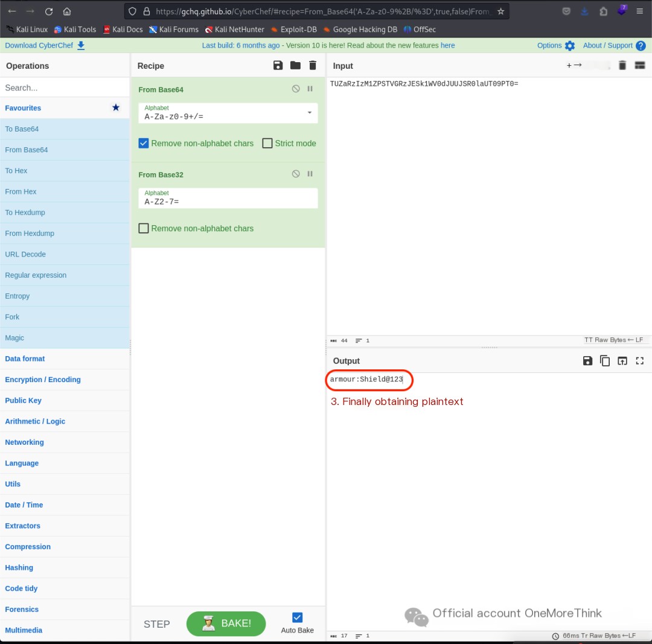The width and height of the screenshot is (652, 644).
Task: Check Remove non-alphabet chars under From Base32
Action: pos(144,228)
